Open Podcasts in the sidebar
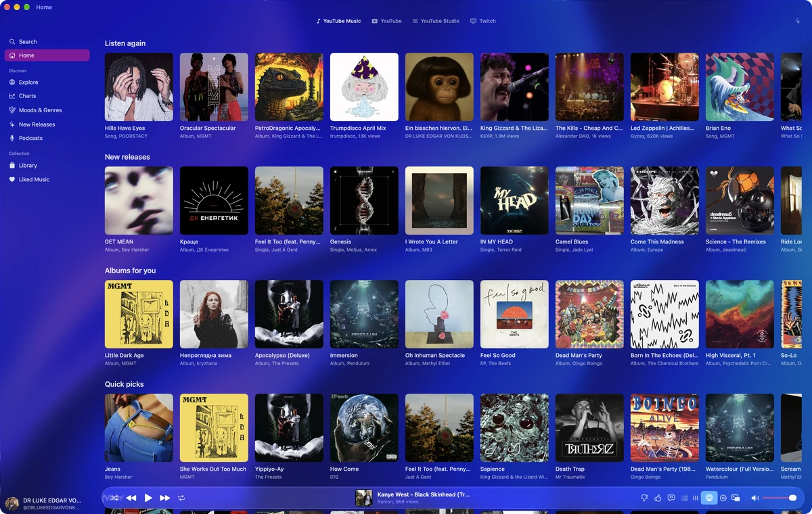The width and height of the screenshot is (812, 514). coord(47,138)
